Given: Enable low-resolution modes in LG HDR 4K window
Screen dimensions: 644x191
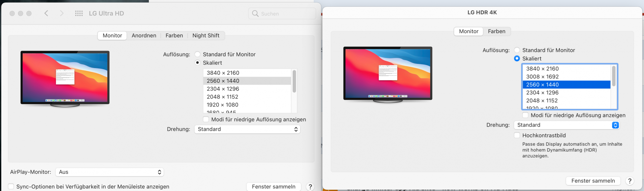Looking at the screenshot, I should pyautogui.click(x=525, y=115).
